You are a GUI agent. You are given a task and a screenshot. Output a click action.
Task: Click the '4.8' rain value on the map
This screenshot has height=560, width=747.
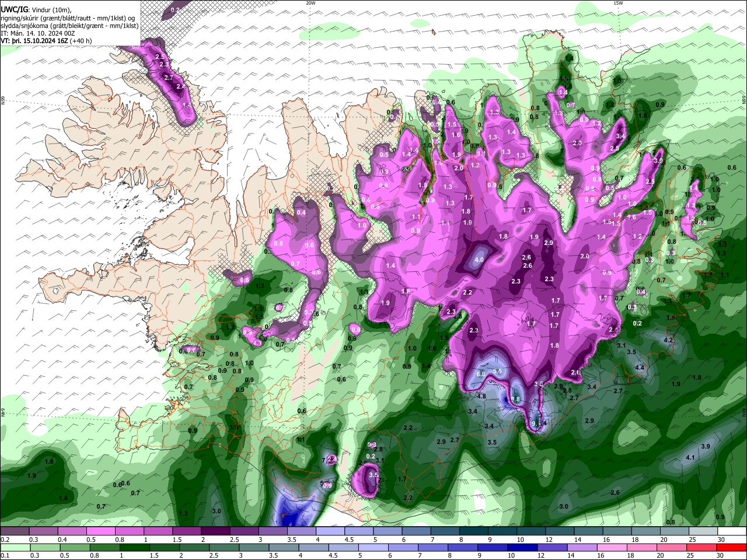click(481, 397)
